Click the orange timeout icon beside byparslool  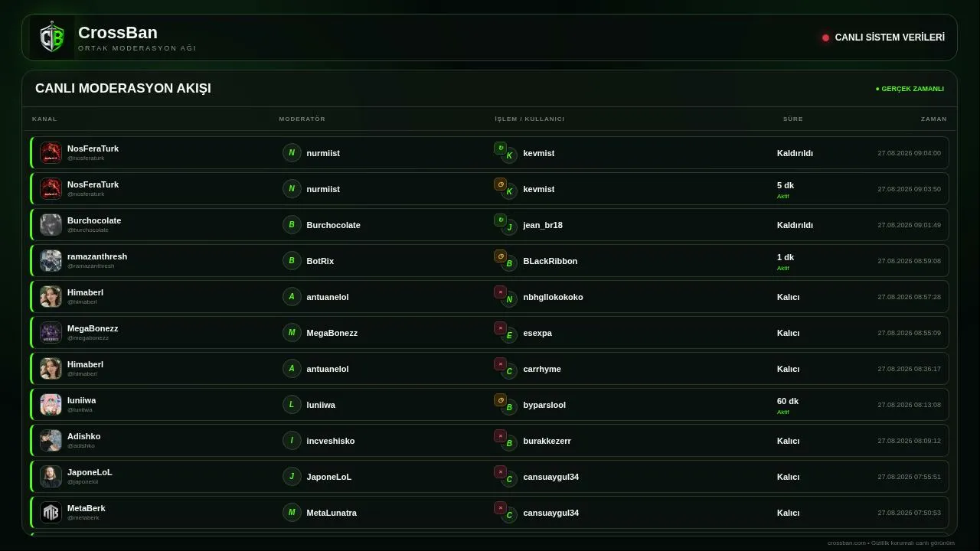pyautogui.click(x=500, y=399)
